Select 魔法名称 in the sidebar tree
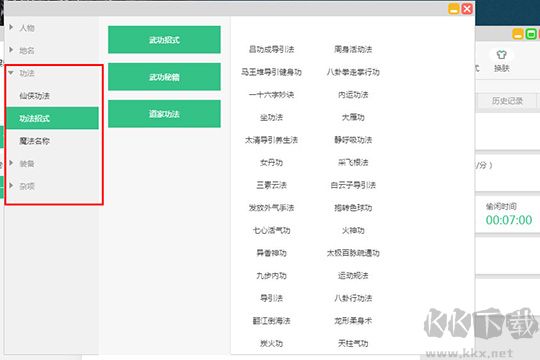Screen dimensions: 540x360 [34, 141]
